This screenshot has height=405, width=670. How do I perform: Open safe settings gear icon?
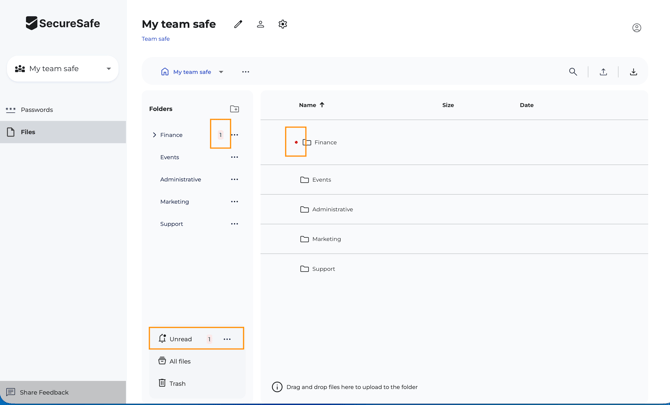tap(283, 24)
